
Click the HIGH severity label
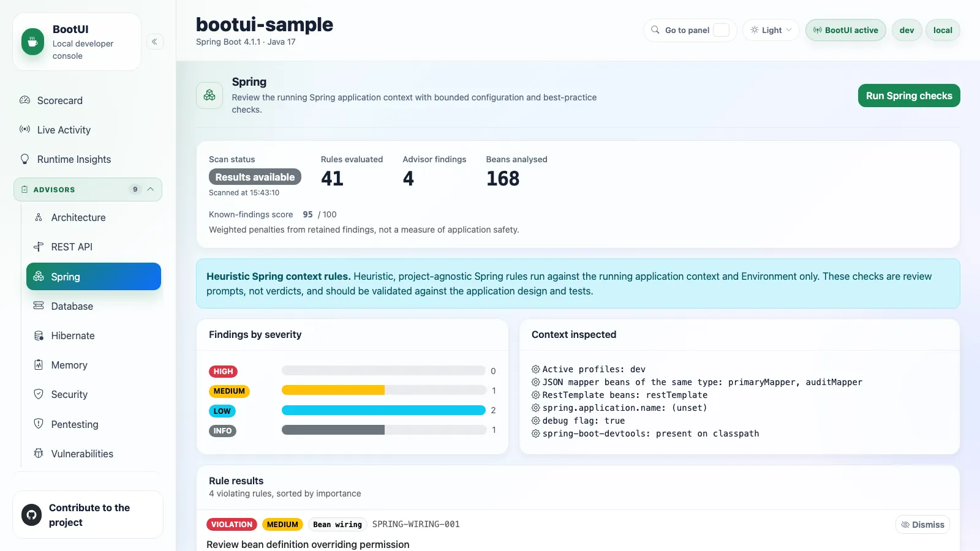(x=223, y=372)
